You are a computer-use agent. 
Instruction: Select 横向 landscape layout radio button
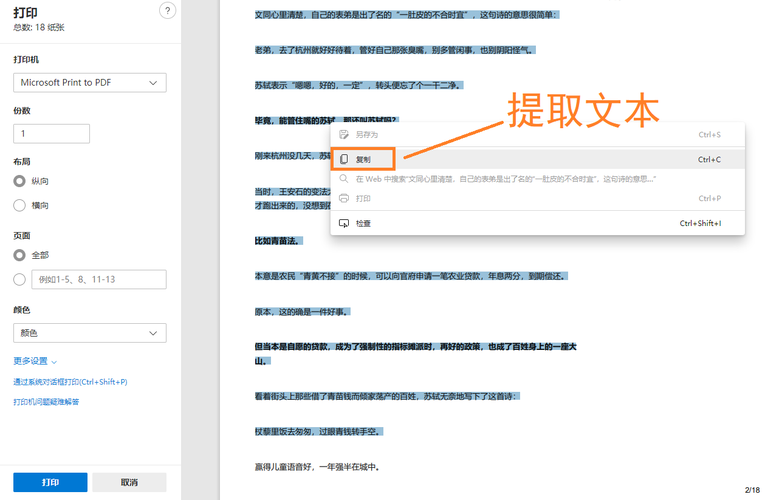[x=19, y=205]
